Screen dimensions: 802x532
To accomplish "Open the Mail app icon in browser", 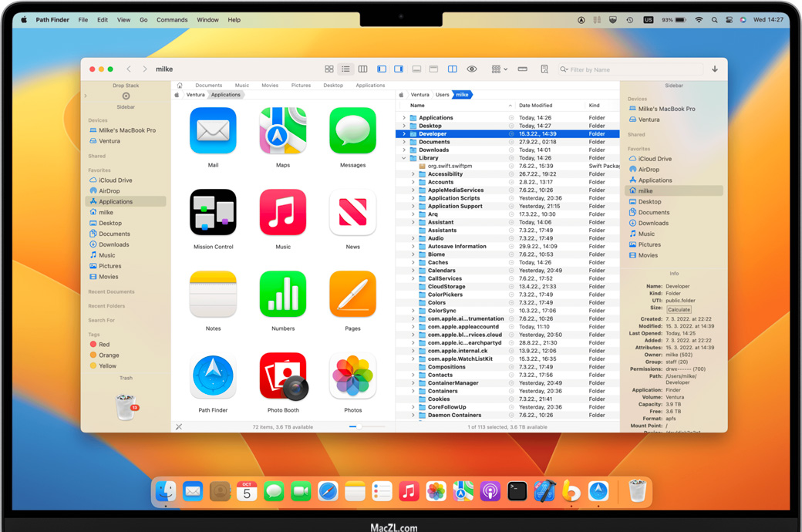I will coord(213,131).
